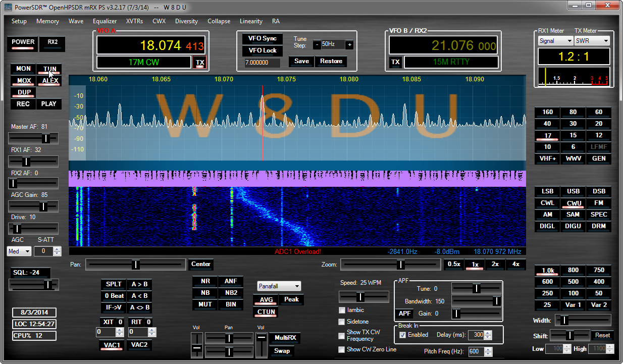Increase the XIT offset stepper
The image size is (623, 364).
120,330
